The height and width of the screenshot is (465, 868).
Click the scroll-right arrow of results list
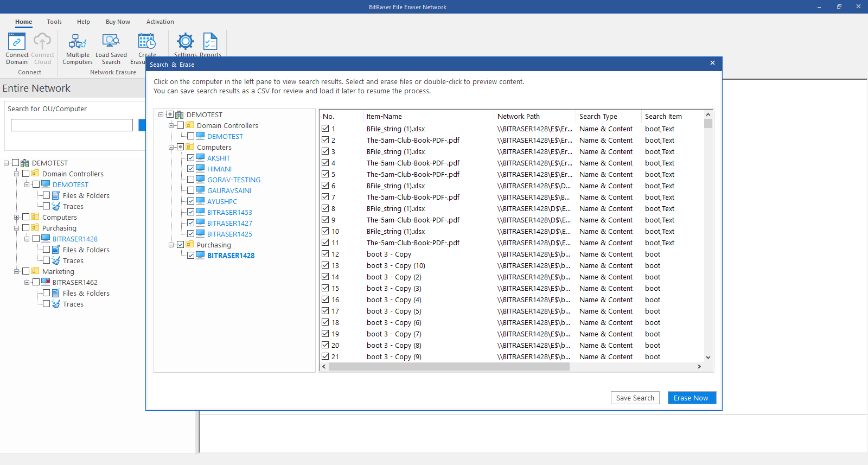click(x=699, y=366)
